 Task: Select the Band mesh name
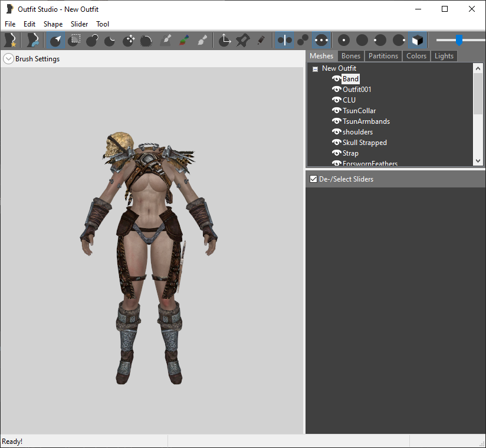pos(350,79)
